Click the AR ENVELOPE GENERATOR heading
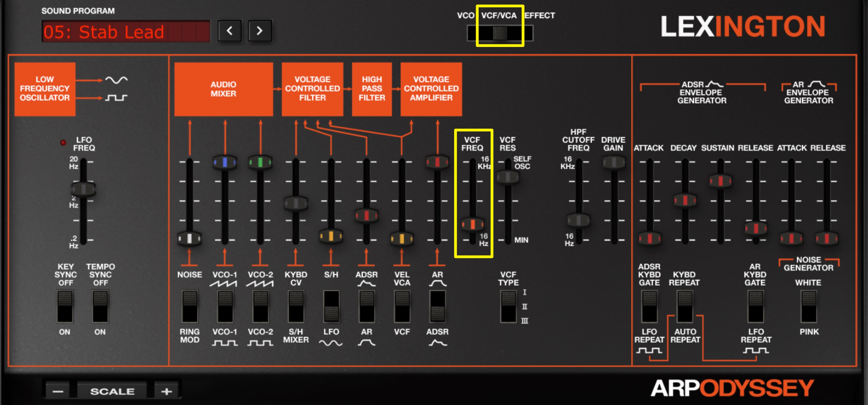The height and width of the screenshot is (405, 868). (808, 92)
